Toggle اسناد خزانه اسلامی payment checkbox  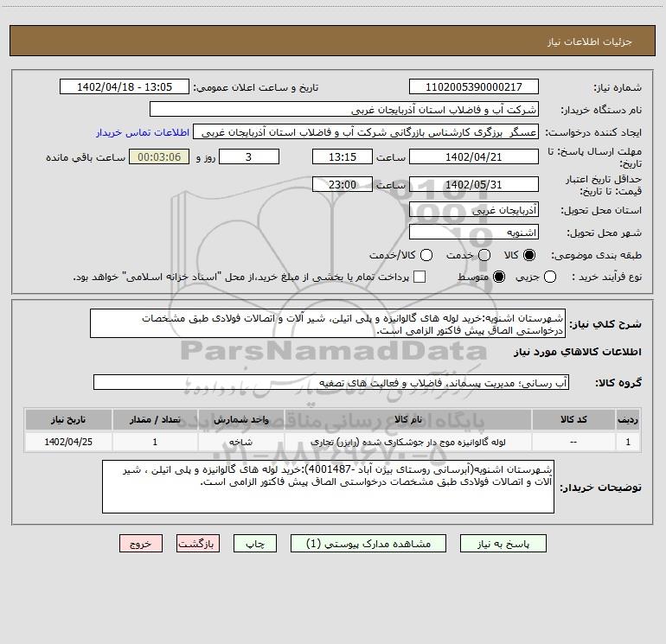click(x=419, y=277)
